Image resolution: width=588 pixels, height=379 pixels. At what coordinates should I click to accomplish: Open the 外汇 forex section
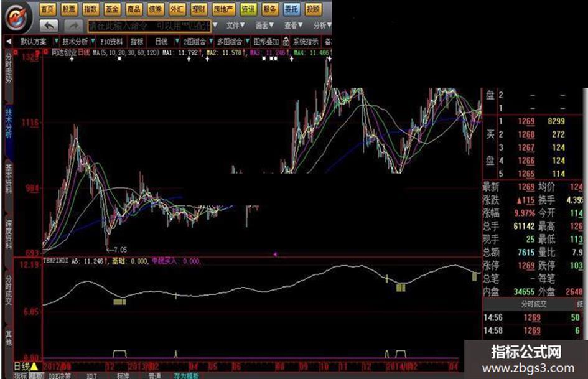pos(177,9)
